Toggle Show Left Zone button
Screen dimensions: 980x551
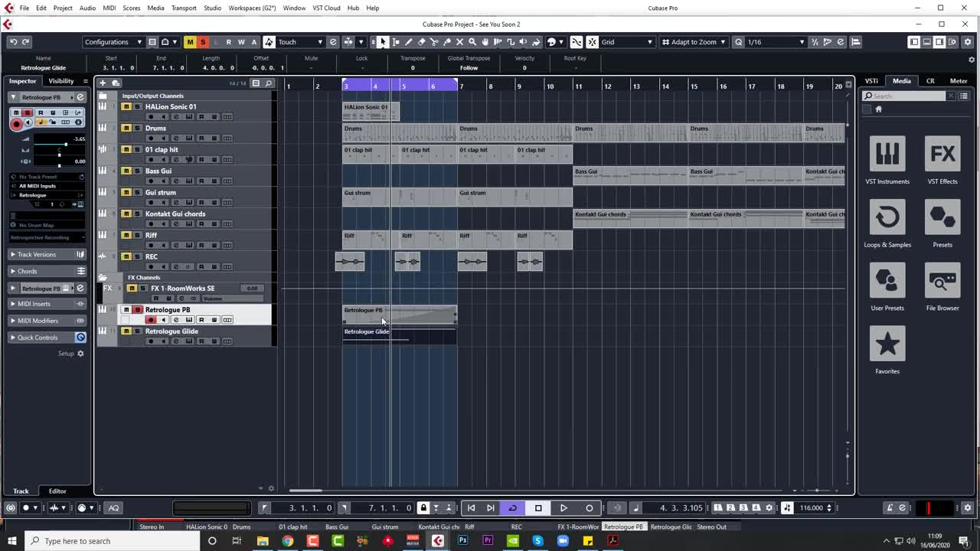click(x=913, y=42)
